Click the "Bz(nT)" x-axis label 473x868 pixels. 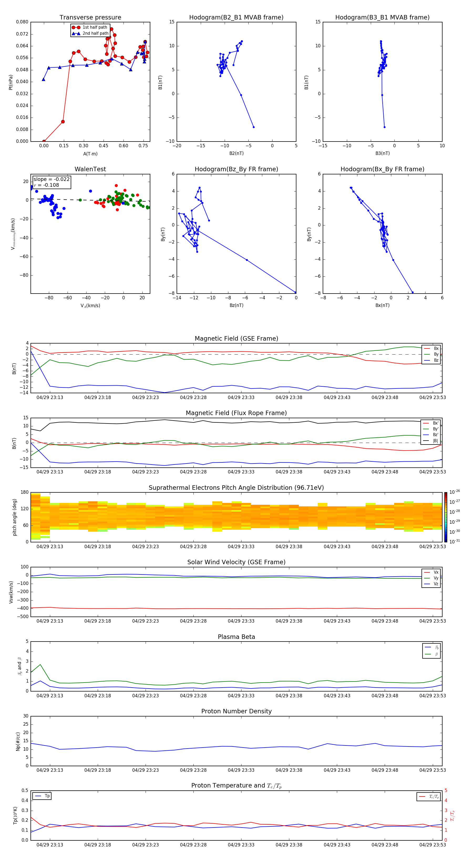236,305
